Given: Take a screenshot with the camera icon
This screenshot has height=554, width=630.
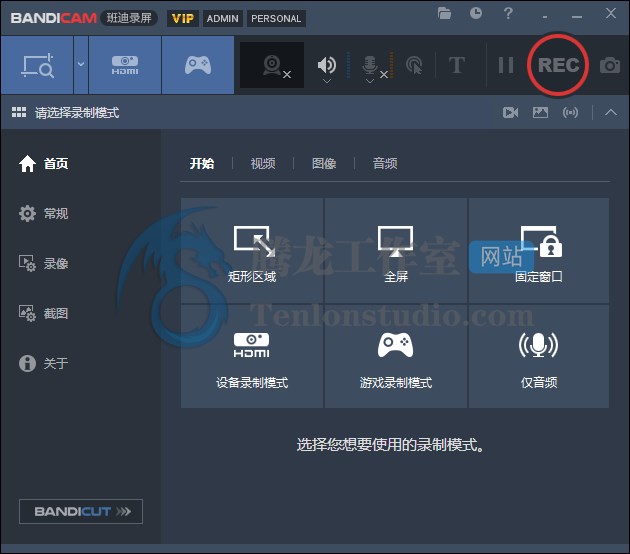Looking at the screenshot, I should point(609,66).
